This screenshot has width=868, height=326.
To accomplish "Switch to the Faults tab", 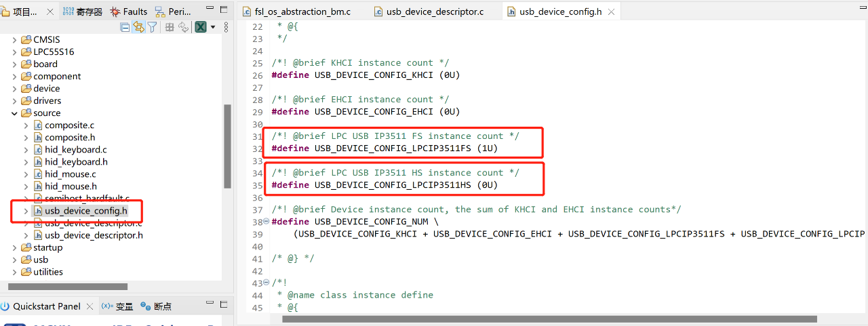I will point(129,12).
